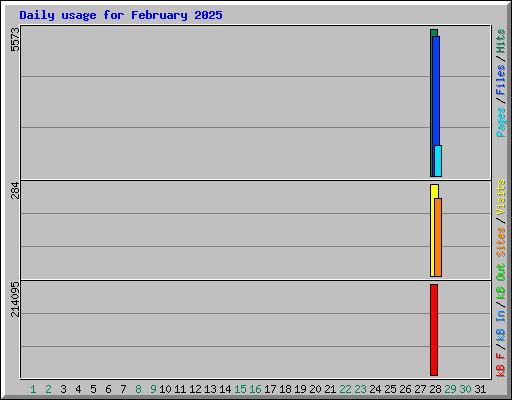512x400 pixels.
Task: Click day number 15 on the x-axis
Action: coord(240,389)
